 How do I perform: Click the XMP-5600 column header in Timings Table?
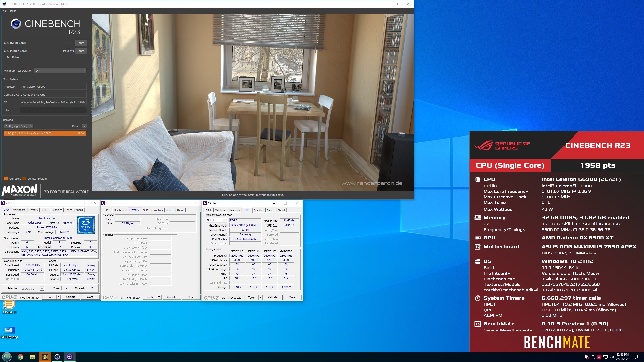coord(286,251)
